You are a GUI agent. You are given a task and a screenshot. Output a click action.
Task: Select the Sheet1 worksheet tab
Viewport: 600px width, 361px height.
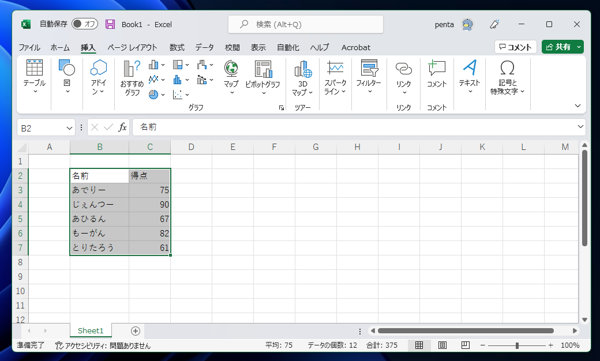[x=91, y=331]
